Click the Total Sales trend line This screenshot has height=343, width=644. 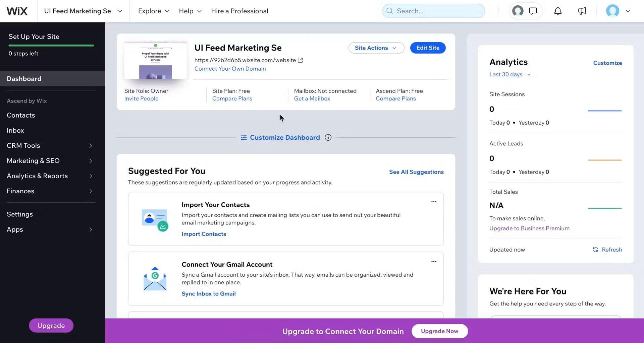coord(605,208)
